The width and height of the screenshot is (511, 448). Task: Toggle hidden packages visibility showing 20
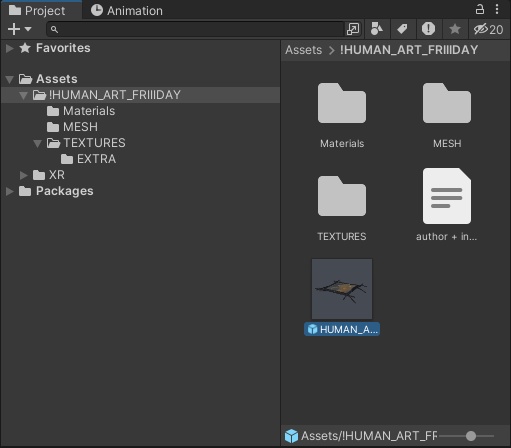(488, 29)
